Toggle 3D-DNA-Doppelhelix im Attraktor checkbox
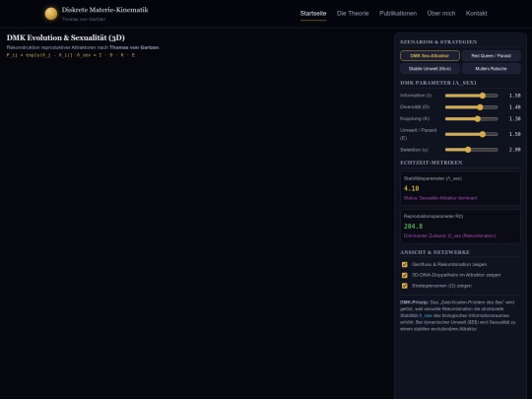 [405, 275]
